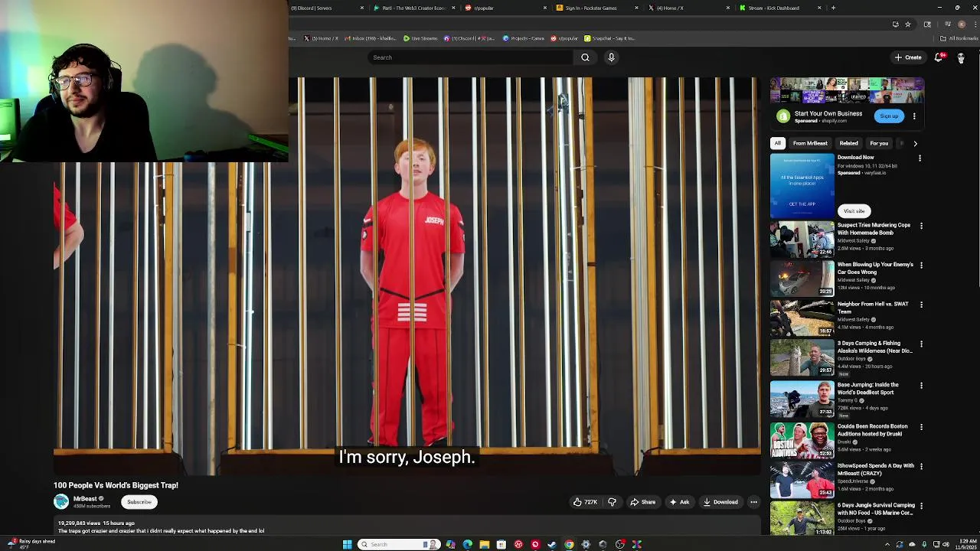This screenshot has width=980, height=551.
Task: Start voice search with the microphone icon
Action: coord(611,57)
